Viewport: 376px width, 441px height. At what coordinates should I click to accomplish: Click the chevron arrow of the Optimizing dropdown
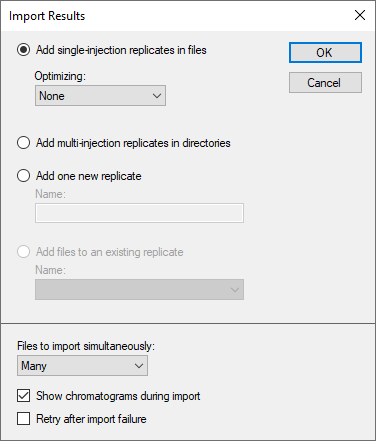[157, 96]
